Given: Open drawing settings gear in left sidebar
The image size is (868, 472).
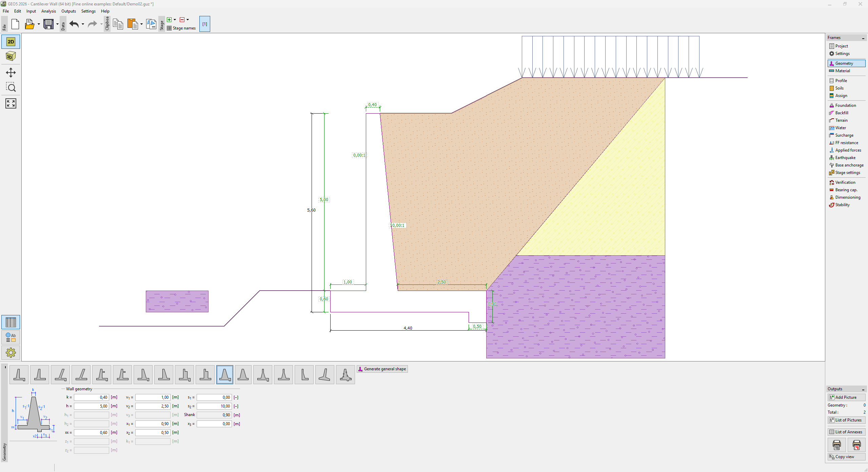Looking at the screenshot, I should coord(11,353).
